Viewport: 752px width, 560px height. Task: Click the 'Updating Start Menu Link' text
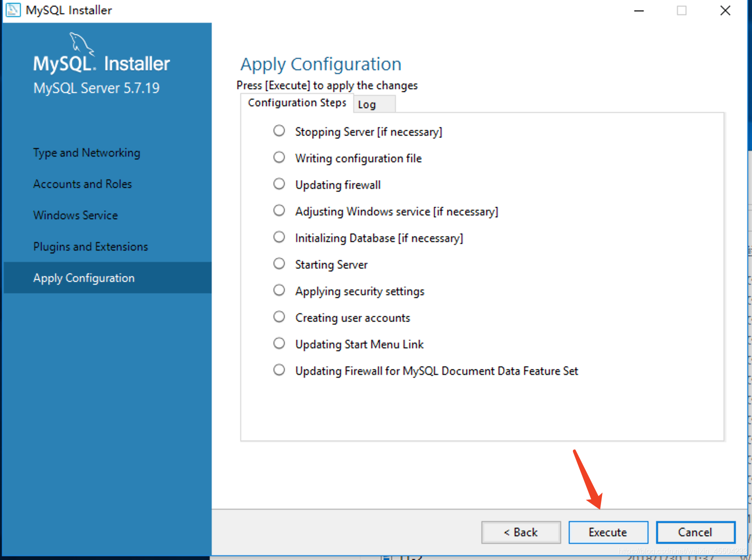pyautogui.click(x=359, y=345)
